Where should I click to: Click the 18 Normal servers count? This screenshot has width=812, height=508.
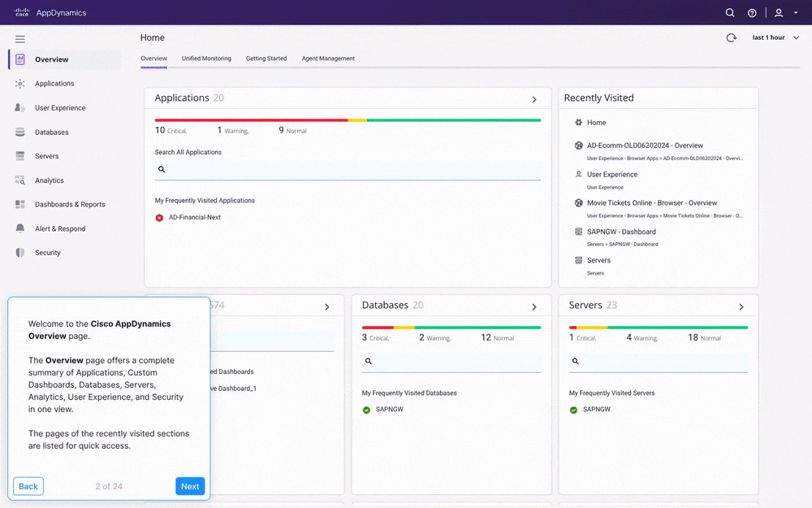(704, 337)
